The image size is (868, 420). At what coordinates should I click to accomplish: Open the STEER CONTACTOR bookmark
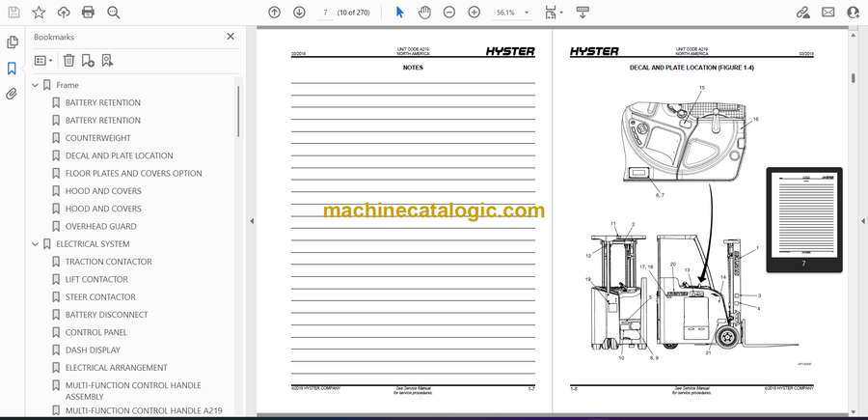pyautogui.click(x=100, y=297)
